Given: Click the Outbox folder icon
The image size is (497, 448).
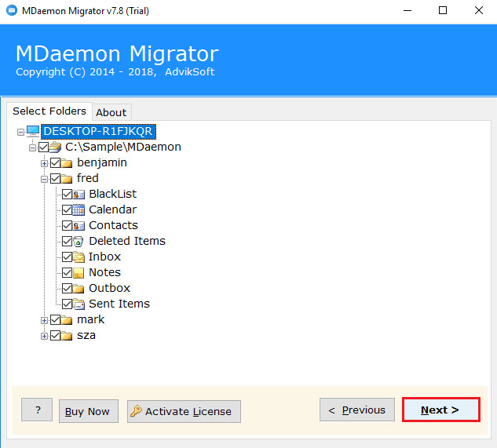Looking at the screenshot, I should pos(79,288).
